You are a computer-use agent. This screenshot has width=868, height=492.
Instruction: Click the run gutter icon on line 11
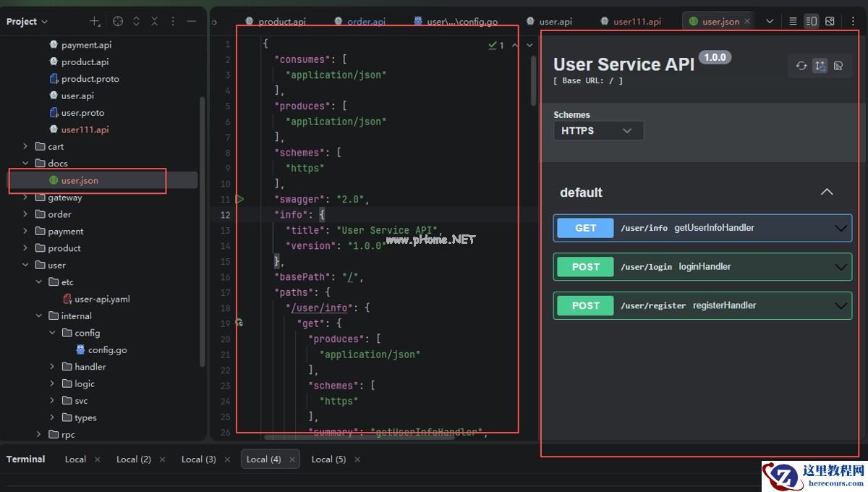(x=239, y=199)
